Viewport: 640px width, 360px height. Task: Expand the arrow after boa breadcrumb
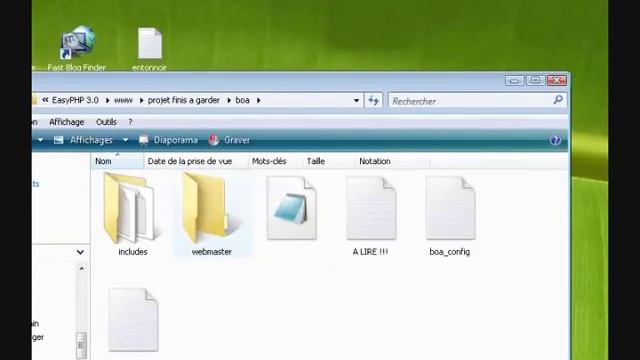click(x=258, y=100)
